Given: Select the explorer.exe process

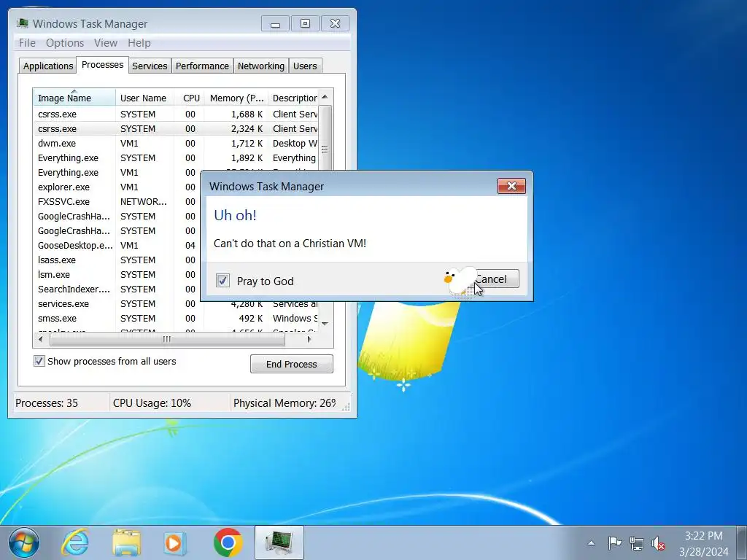Looking at the screenshot, I should (x=117, y=187).
